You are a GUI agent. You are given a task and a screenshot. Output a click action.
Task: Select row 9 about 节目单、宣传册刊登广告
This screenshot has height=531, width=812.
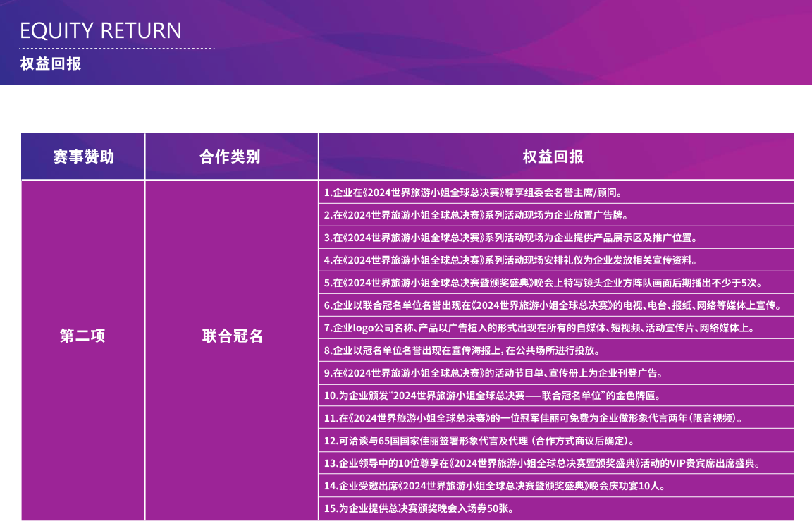tap(556, 373)
